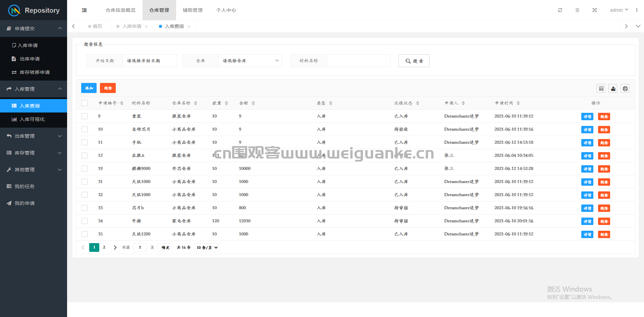
Task: Open 库存转移申请 in the sidebar
Action: click(34, 72)
